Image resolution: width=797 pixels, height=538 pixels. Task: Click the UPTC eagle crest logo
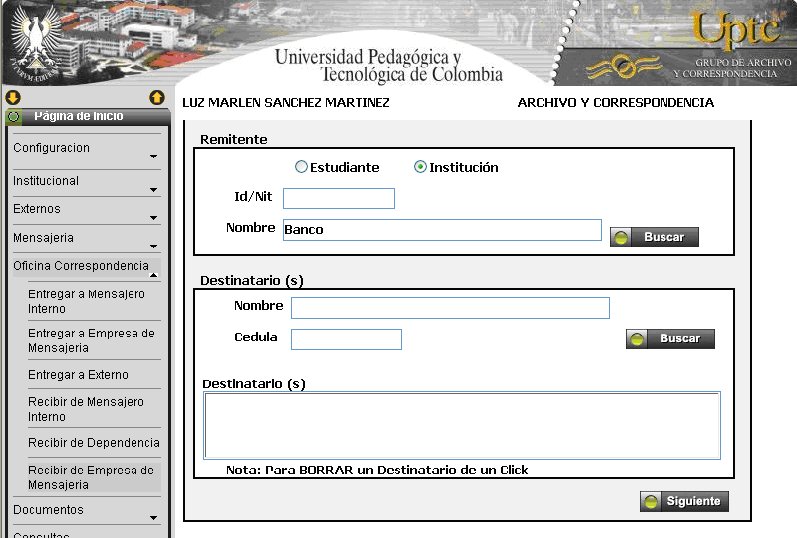tap(36, 42)
